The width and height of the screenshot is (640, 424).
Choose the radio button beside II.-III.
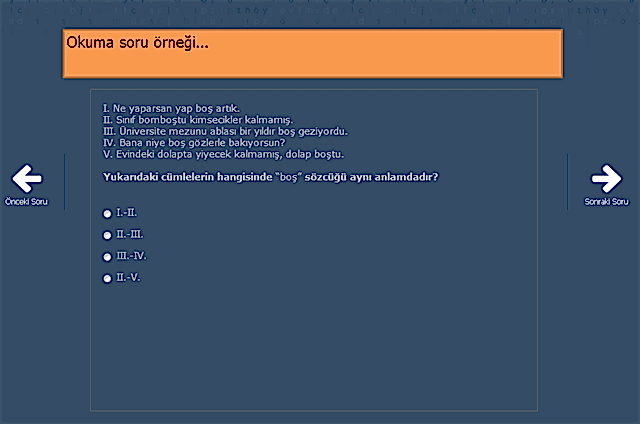107,235
